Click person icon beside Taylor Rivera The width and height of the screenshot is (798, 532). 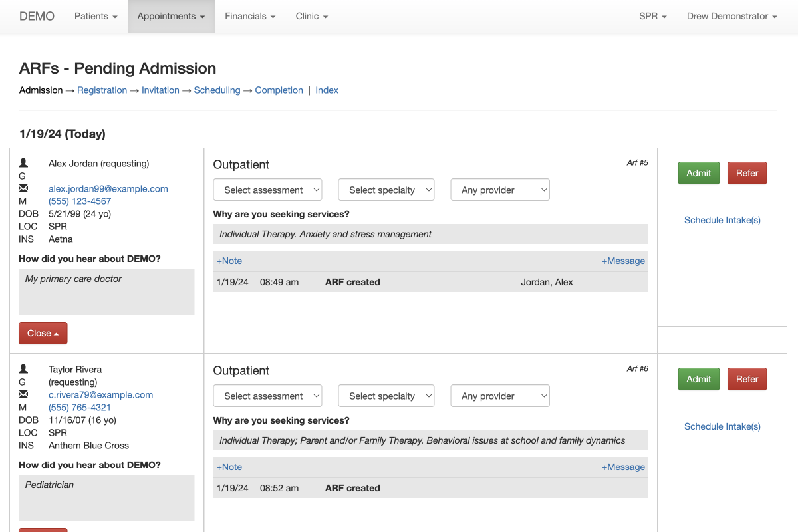(23, 369)
